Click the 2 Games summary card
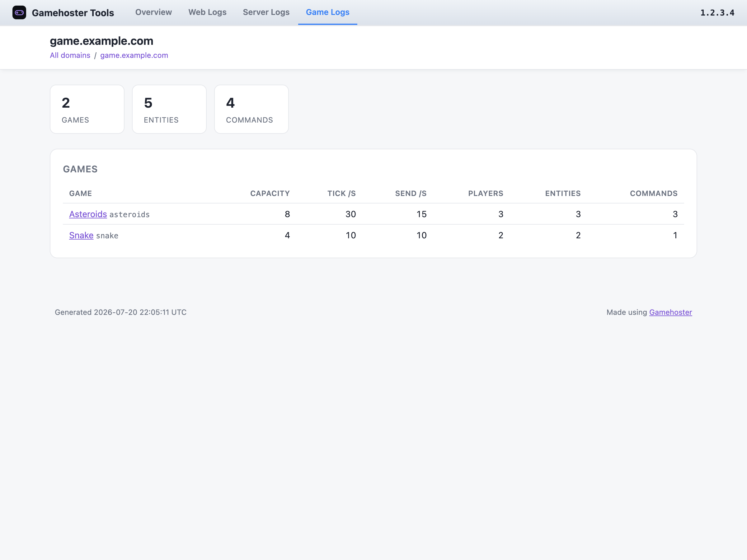Viewport: 747px width, 560px height. 87,110
